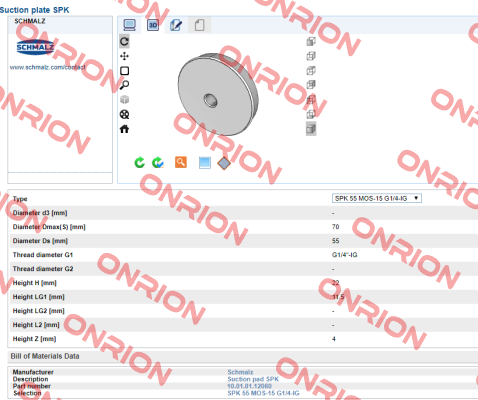
Task: Select the zoom window rectangle tool
Action: (124, 71)
